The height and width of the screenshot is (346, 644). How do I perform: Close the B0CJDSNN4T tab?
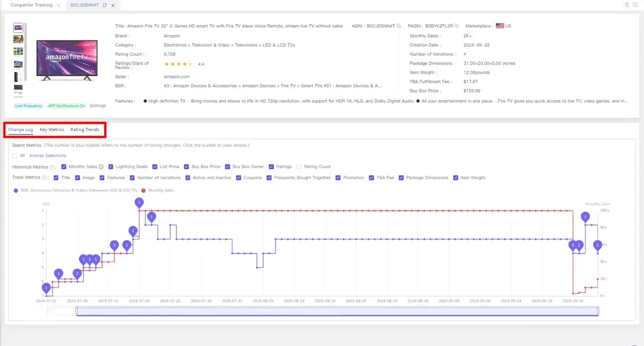pos(113,5)
